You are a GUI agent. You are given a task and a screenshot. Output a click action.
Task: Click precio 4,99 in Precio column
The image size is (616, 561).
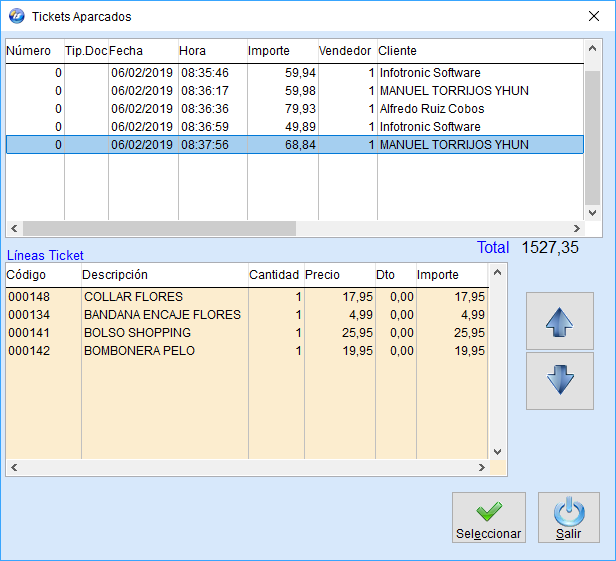[x=361, y=315]
